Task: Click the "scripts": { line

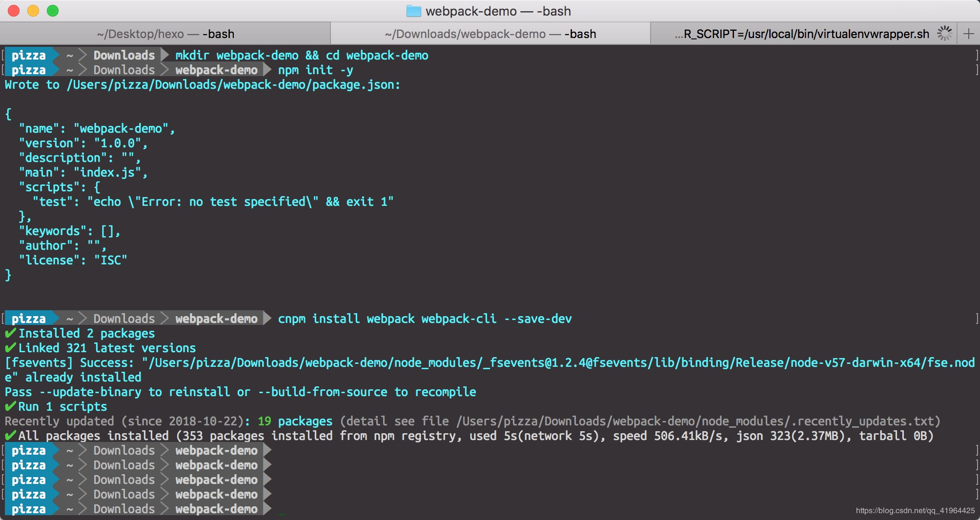Action: [59, 187]
